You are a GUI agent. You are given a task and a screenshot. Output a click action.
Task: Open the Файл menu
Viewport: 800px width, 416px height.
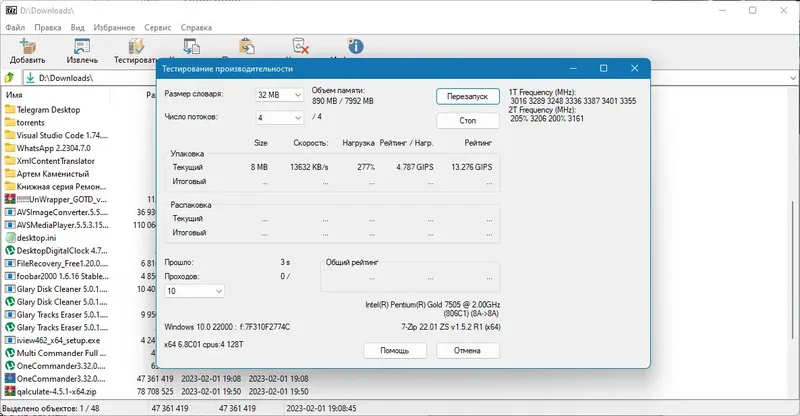(x=15, y=28)
